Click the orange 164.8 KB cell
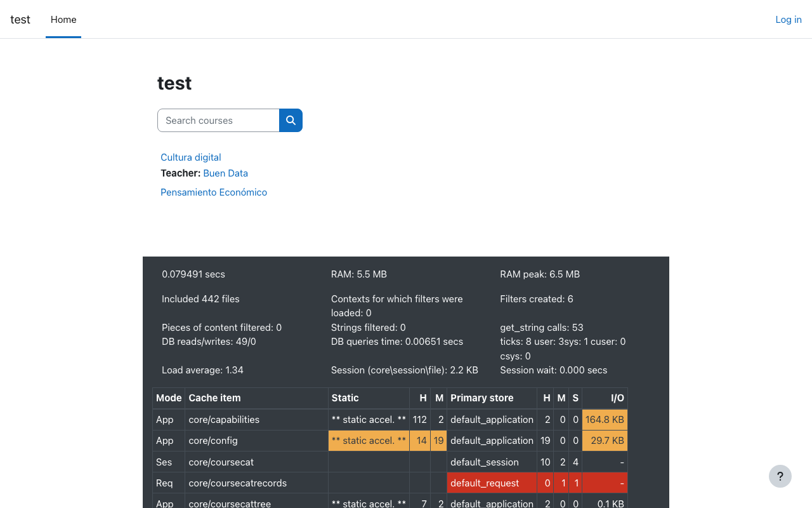Viewport: 812px width, 508px height. (605, 420)
